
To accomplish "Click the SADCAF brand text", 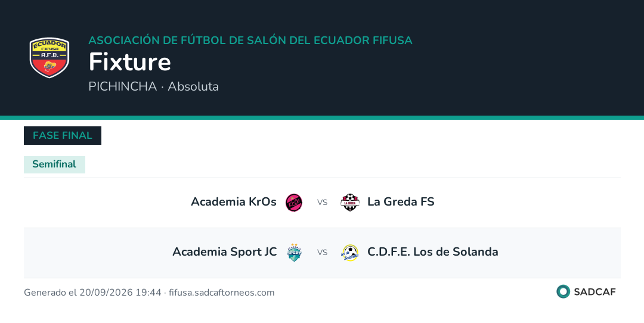I will point(595,292).
